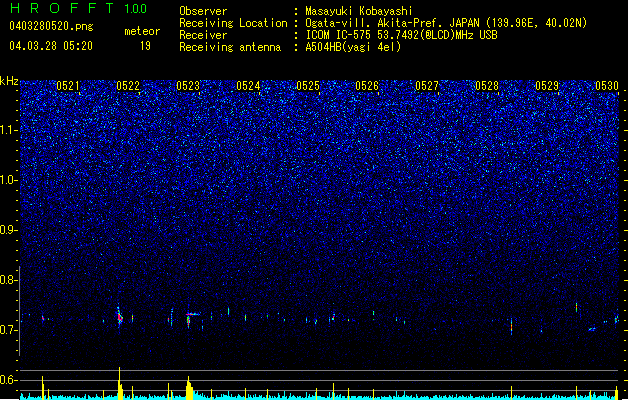Click observer name Masayuki Kobayashi
This screenshot has height=400, width=629.
[359, 11]
